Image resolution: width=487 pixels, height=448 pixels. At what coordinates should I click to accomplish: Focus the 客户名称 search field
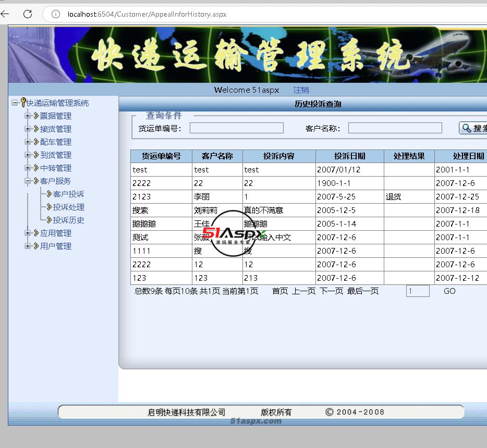point(395,128)
